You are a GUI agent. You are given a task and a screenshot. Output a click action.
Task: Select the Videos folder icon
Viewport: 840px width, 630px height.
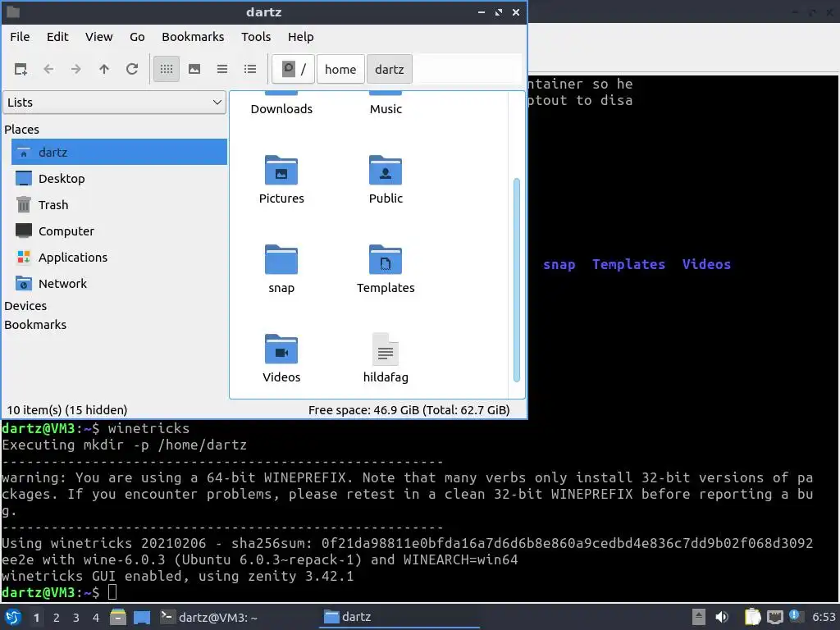281,349
